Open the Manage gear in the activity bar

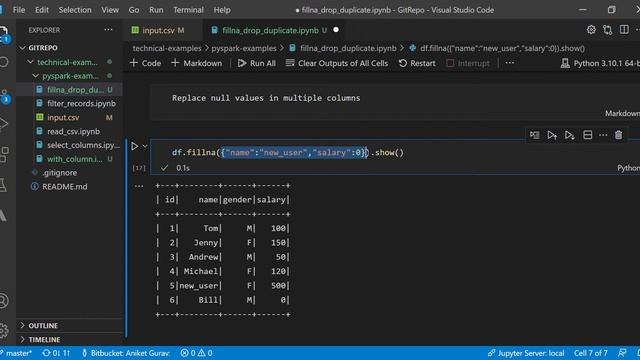coord(3,330)
